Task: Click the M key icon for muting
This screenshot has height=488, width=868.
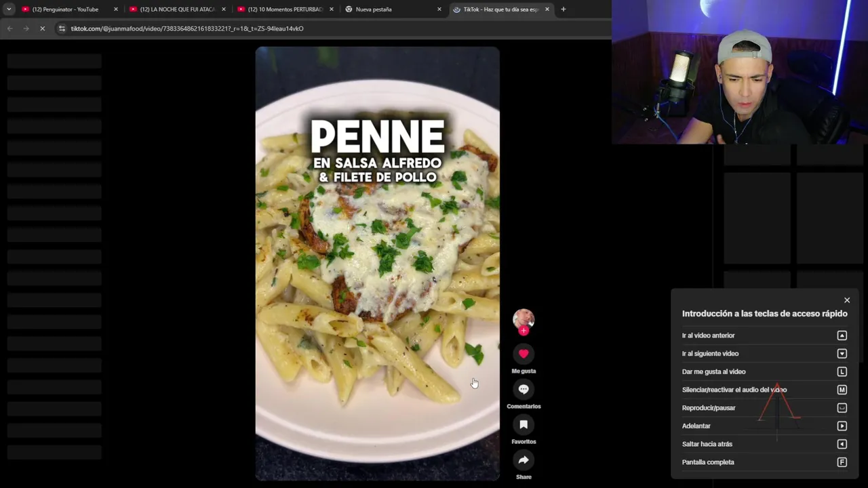Action: pyautogui.click(x=842, y=390)
